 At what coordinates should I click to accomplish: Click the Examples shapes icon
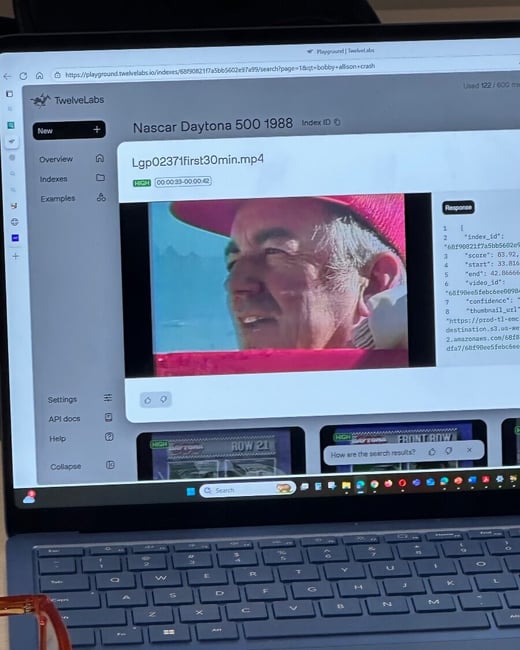tap(101, 197)
